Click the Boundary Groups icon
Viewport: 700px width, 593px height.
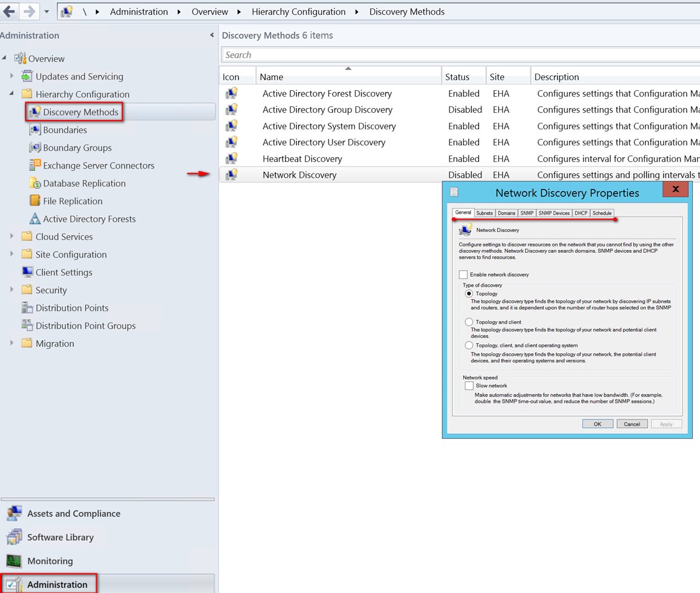point(35,148)
